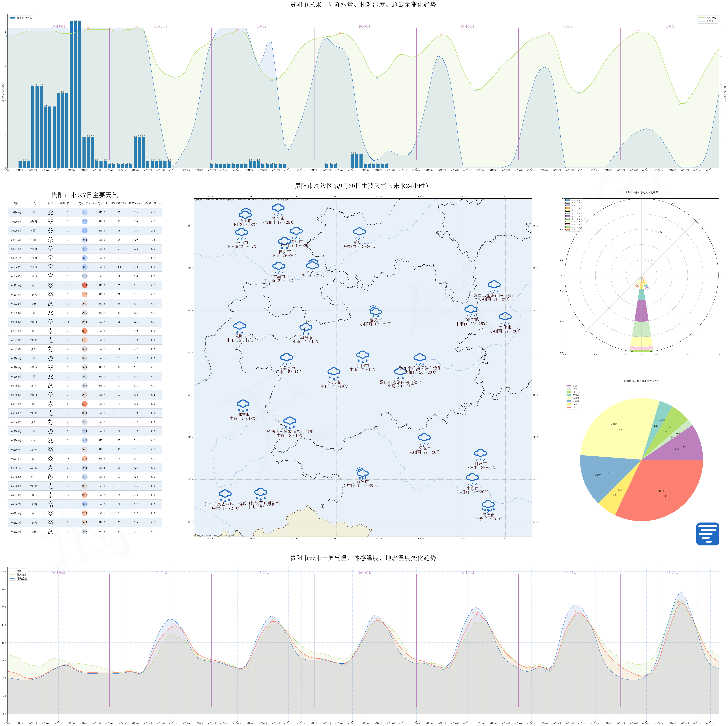Click the 23.9 temperature badge in 03日18时 row
728x726 pixels.
(84, 404)
